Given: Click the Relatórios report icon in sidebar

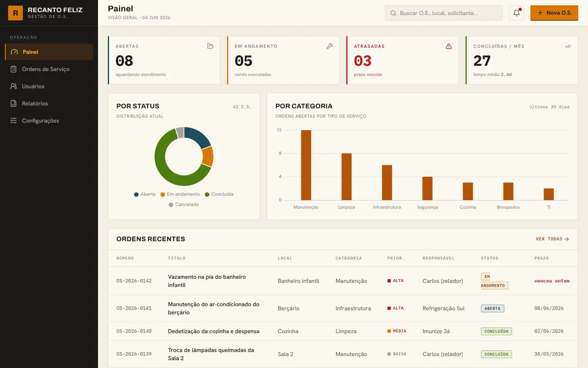Looking at the screenshot, I should point(14,104).
